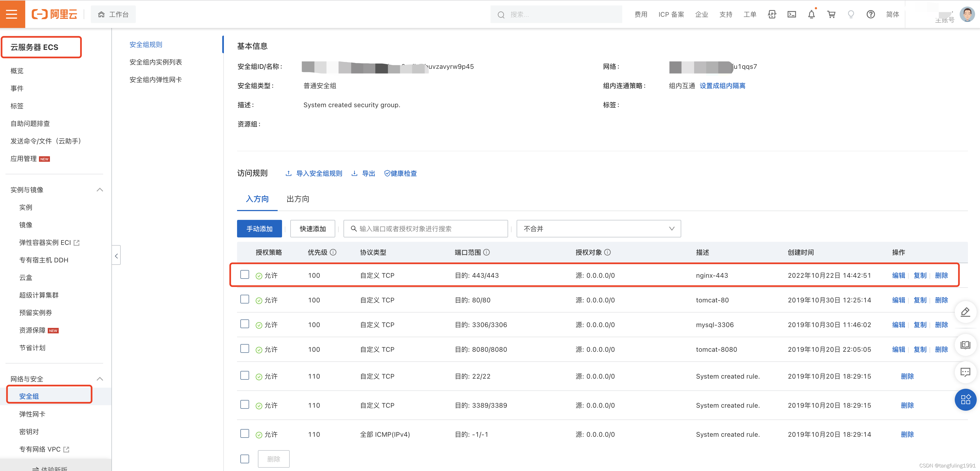Open 费用 in top navigation
The image size is (980, 471).
point(641,15)
